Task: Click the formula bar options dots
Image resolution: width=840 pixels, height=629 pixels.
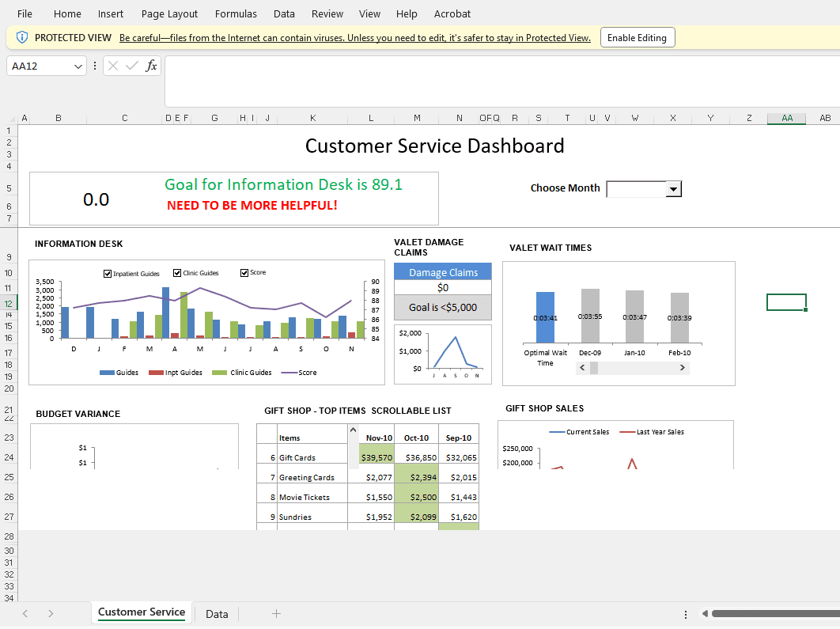Action: (95, 66)
